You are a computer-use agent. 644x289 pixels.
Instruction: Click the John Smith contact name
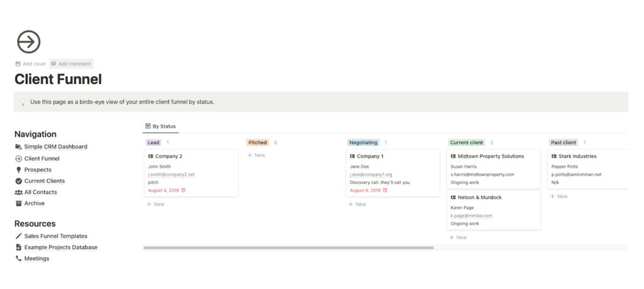tap(159, 166)
